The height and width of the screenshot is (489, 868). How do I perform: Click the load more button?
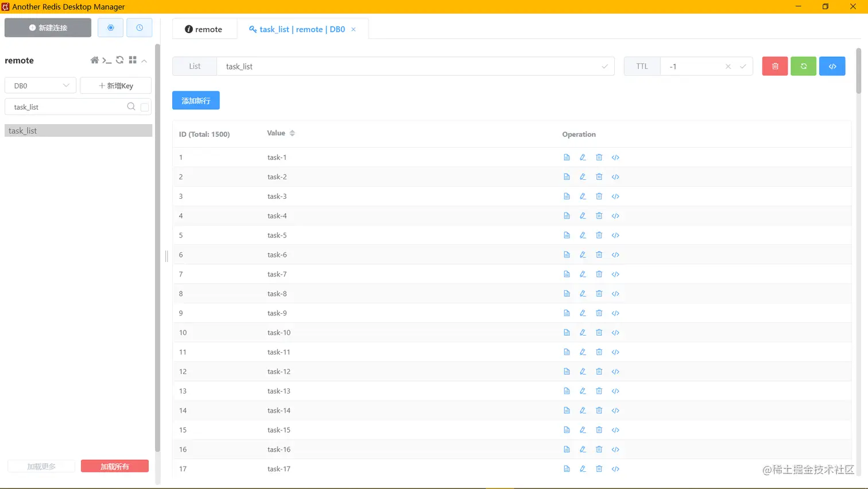pos(41,466)
